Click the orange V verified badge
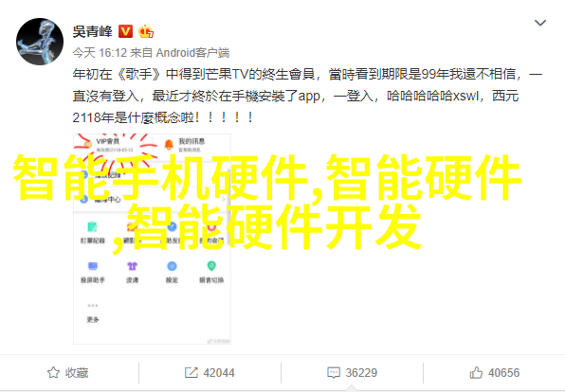The image size is (565, 392). [x=125, y=31]
